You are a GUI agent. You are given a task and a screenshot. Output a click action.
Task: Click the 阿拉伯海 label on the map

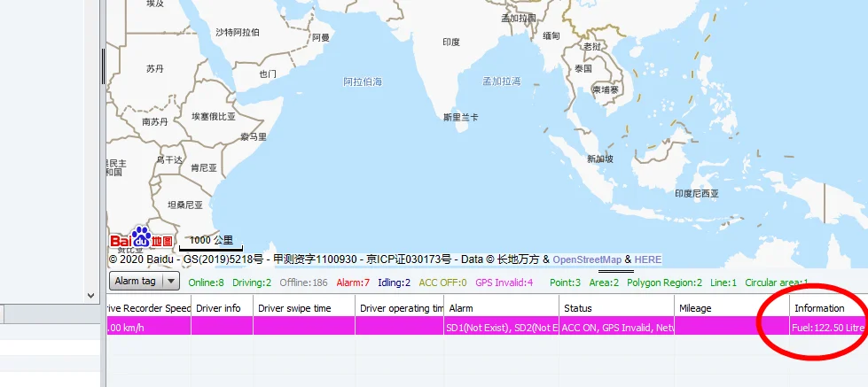363,81
